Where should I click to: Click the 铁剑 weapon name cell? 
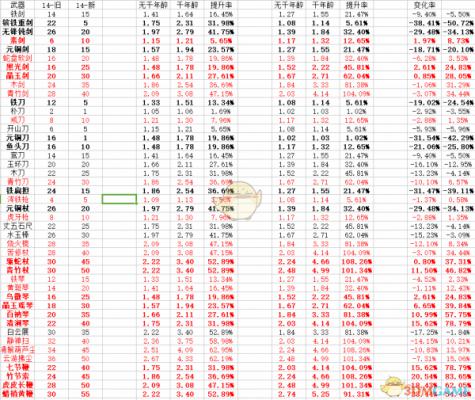click(18, 14)
